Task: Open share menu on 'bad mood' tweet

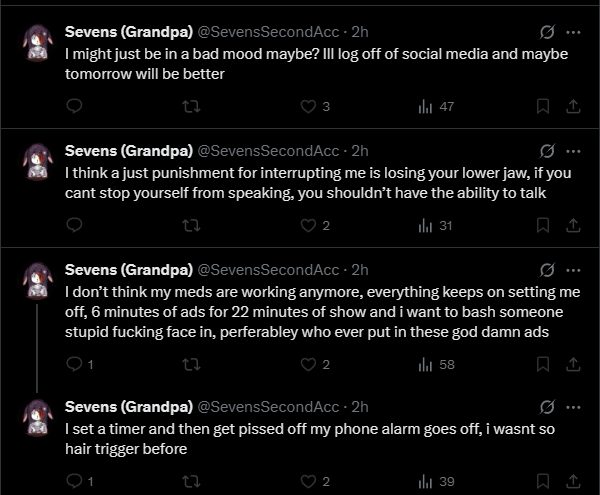Action: click(573, 106)
